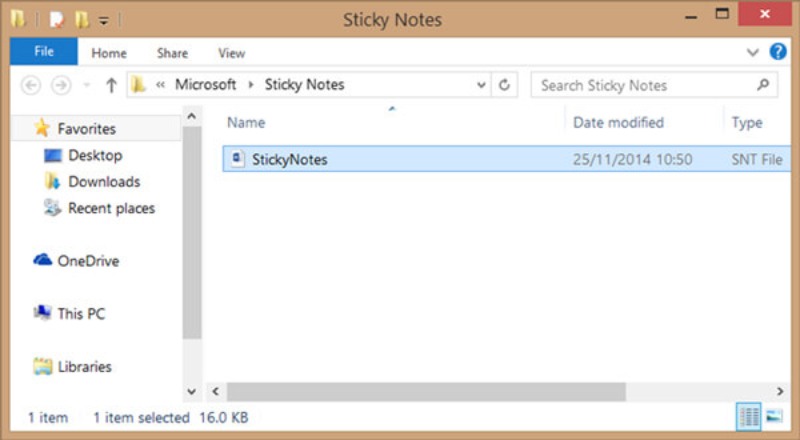Open OneDrive in navigation pane
This screenshot has width=800, height=440.
point(87,261)
